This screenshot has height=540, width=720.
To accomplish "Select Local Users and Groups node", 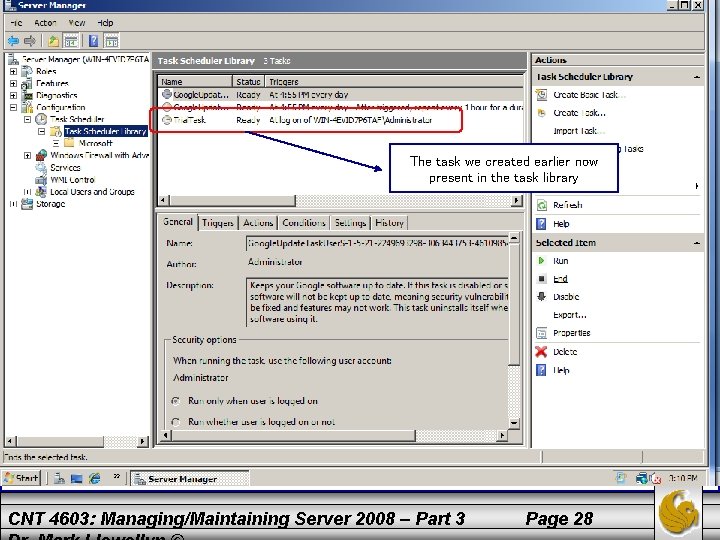I will pyautogui.click(x=92, y=191).
